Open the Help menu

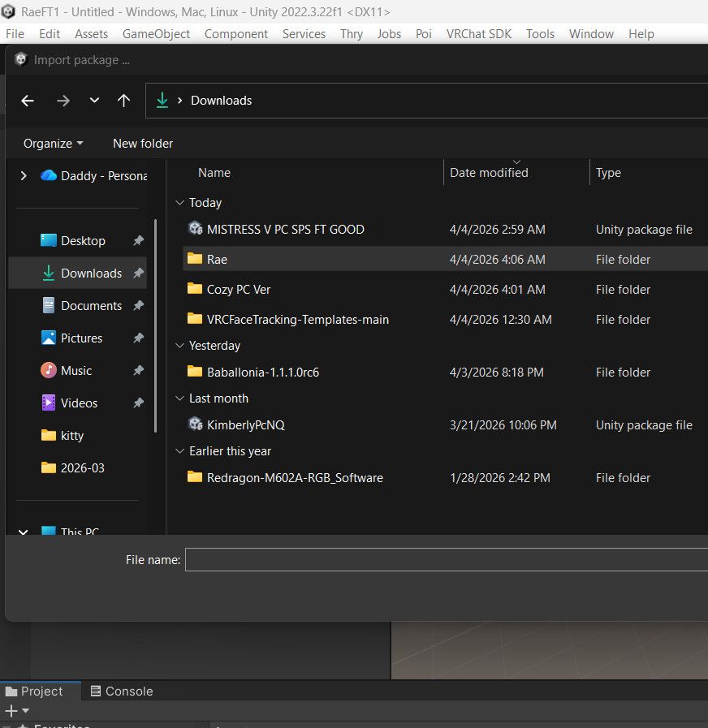tap(641, 34)
